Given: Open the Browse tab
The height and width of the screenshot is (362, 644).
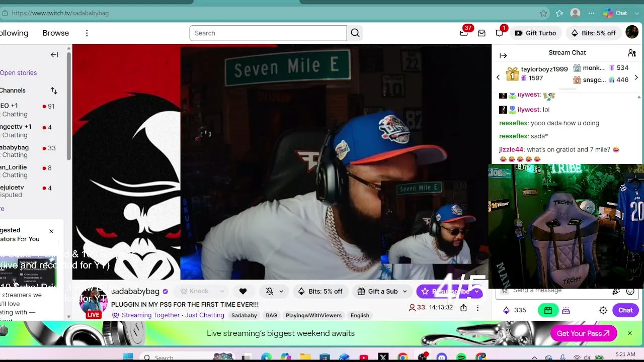Looking at the screenshot, I should (x=56, y=33).
